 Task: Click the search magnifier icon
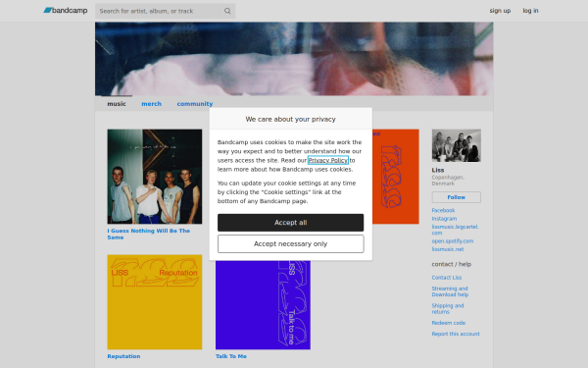coord(227,11)
